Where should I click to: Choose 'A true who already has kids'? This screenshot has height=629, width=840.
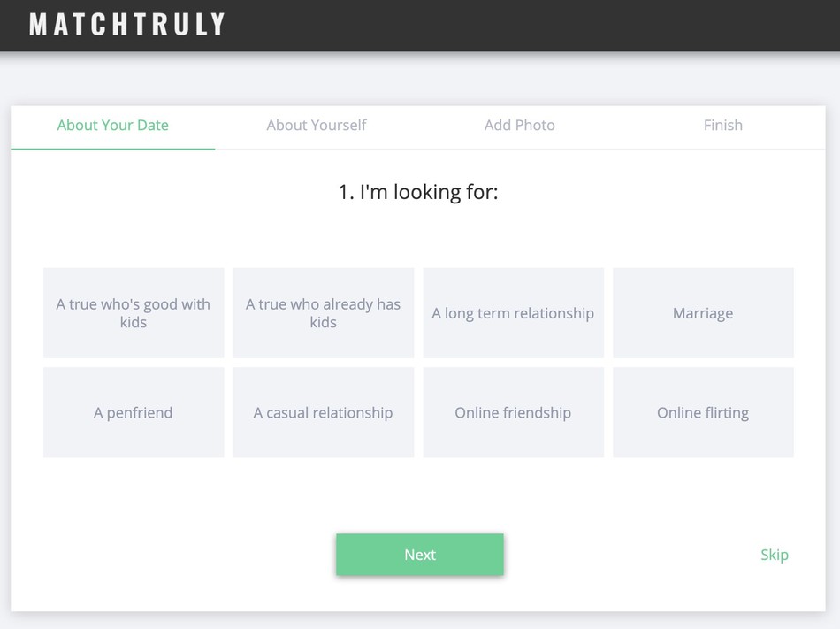[x=323, y=313]
